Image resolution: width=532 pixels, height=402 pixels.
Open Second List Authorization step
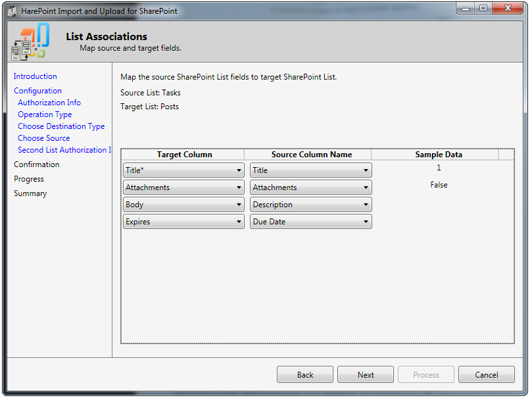[x=64, y=150]
